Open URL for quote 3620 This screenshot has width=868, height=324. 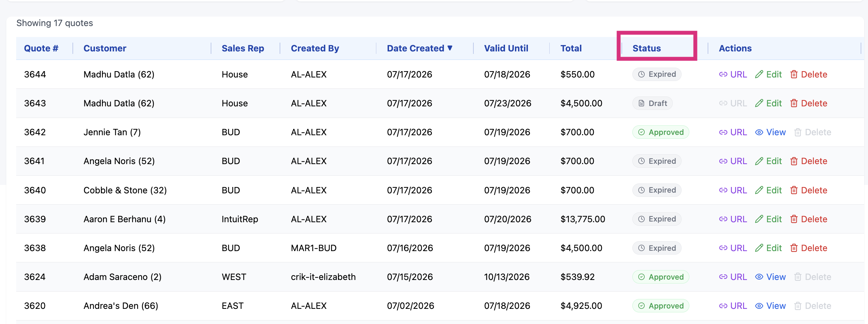pos(733,306)
